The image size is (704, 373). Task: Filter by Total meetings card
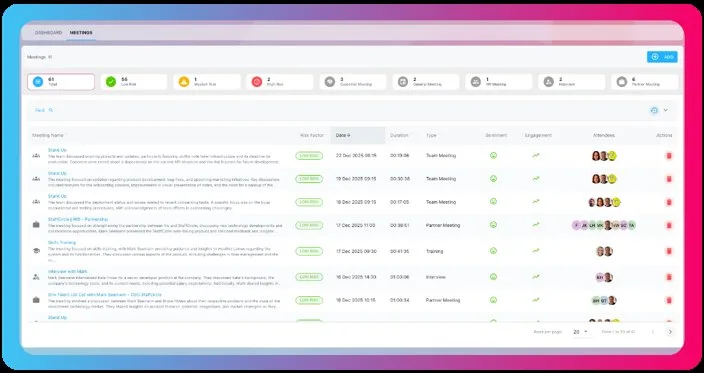(61, 82)
